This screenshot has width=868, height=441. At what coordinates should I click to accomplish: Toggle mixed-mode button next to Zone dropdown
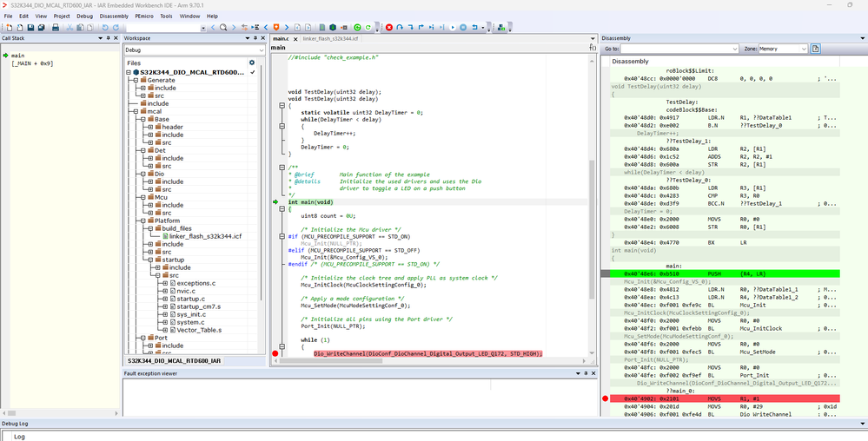coord(815,49)
